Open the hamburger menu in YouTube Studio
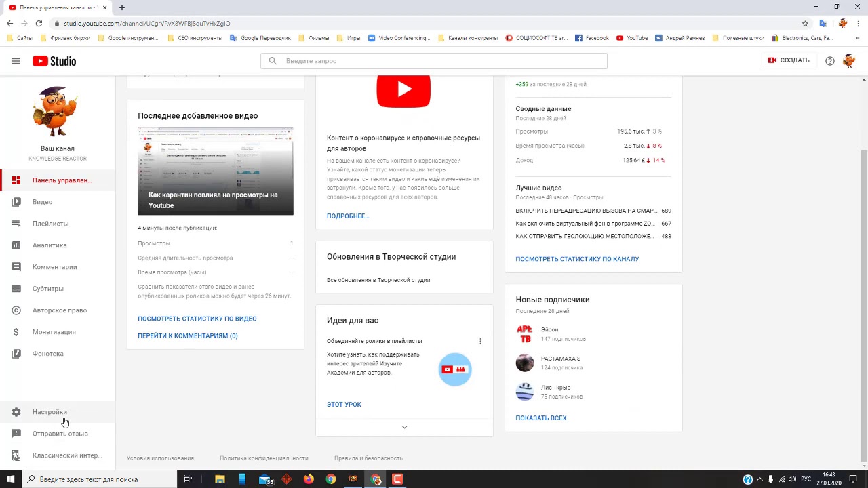Image resolution: width=868 pixels, height=488 pixels. [16, 61]
